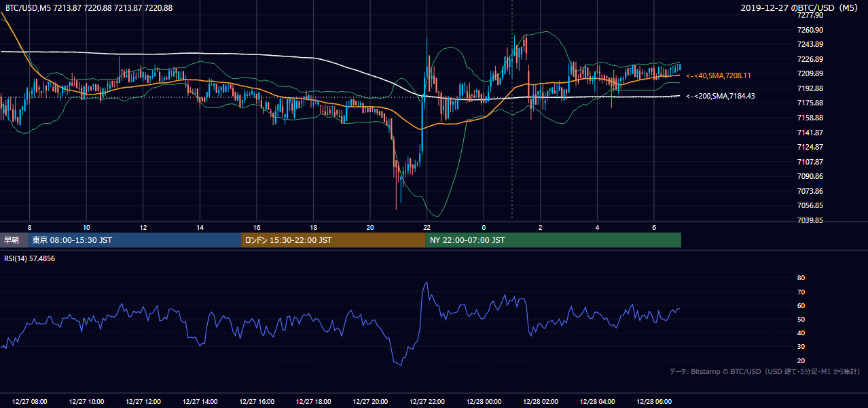Click the 12/27 18:00 time label
Screen dimensions: 868x408
(313, 402)
